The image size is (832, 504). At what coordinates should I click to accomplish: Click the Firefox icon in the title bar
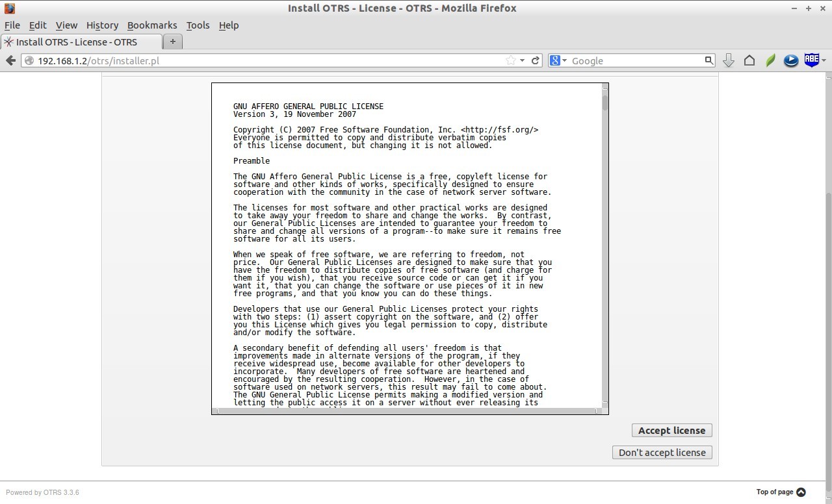(9, 8)
